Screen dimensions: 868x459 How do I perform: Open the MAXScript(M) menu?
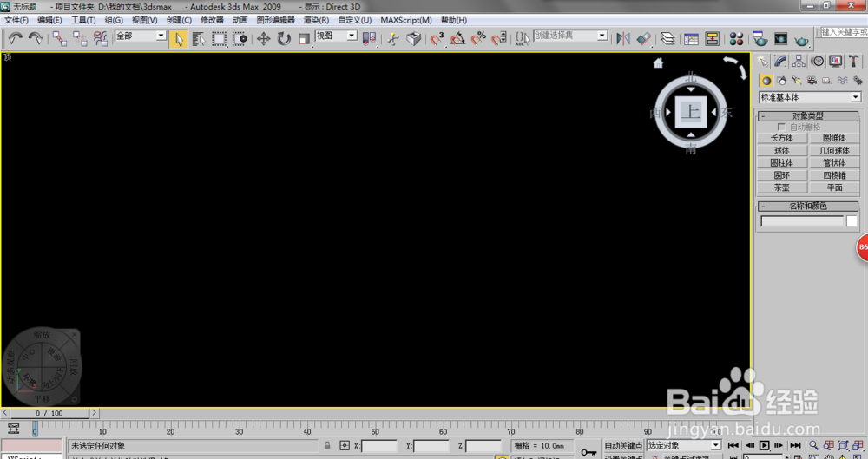click(405, 21)
